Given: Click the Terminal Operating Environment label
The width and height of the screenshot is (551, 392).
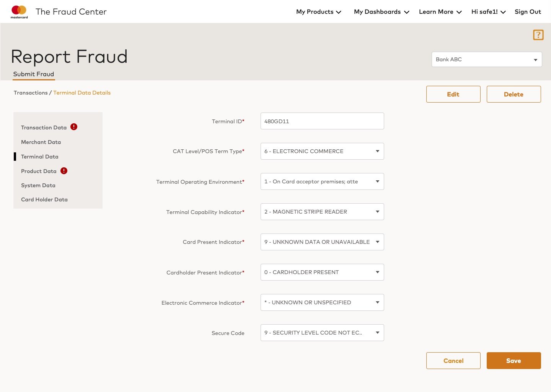Looking at the screenshot, I should [200, 182].
